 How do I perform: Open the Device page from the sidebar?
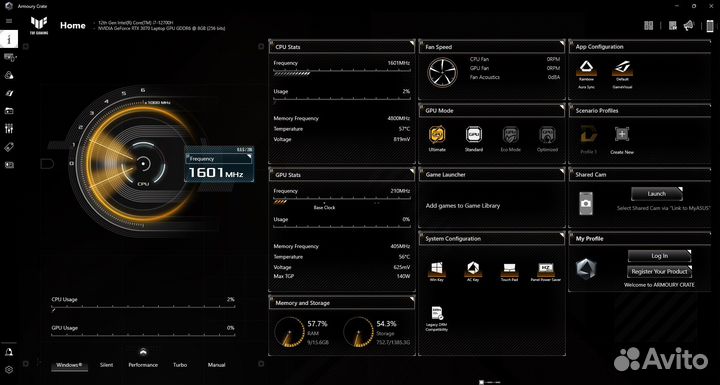point(9,57)
